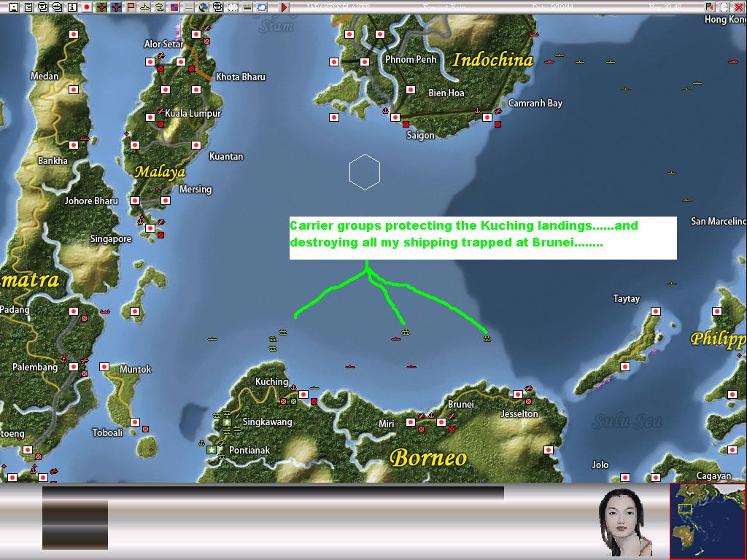Click the weather cloud toolbar icon
The image size is (747, 560).
(x=262, y=7)
